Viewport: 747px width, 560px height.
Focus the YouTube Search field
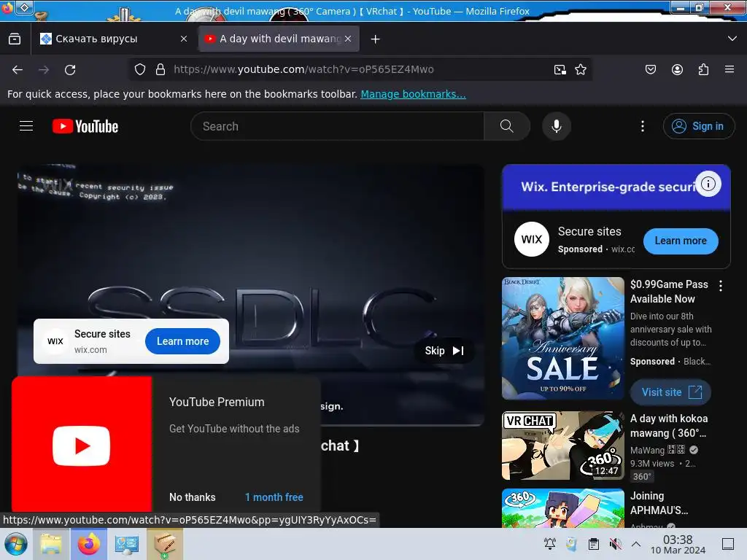coord(337,126)
